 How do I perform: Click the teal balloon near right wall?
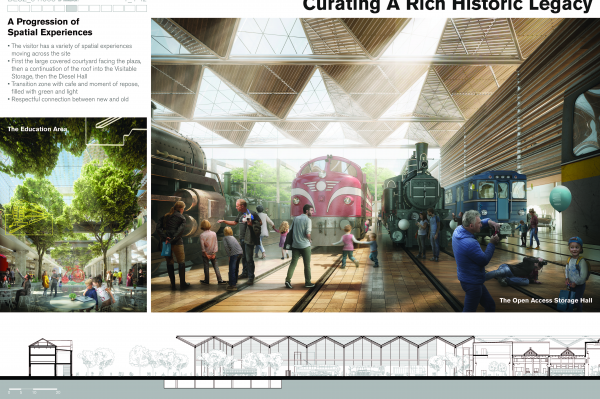click(x=560, y=198)
